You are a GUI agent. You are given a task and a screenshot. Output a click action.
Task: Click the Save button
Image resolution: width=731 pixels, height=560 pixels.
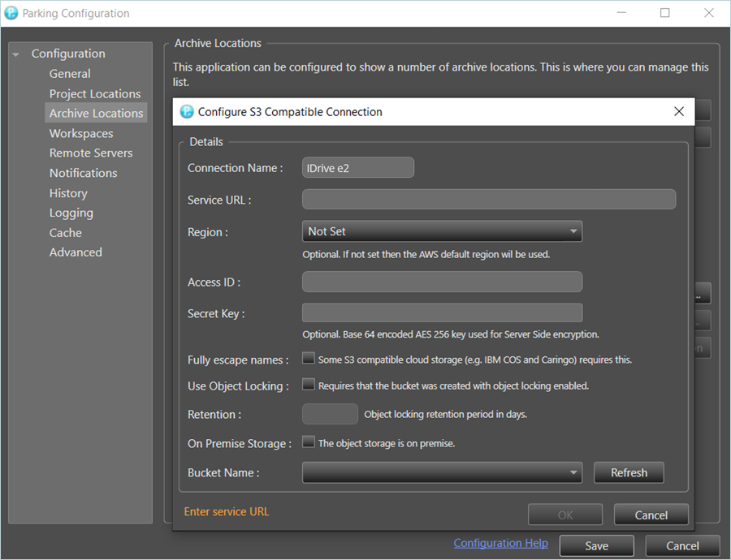596,546
